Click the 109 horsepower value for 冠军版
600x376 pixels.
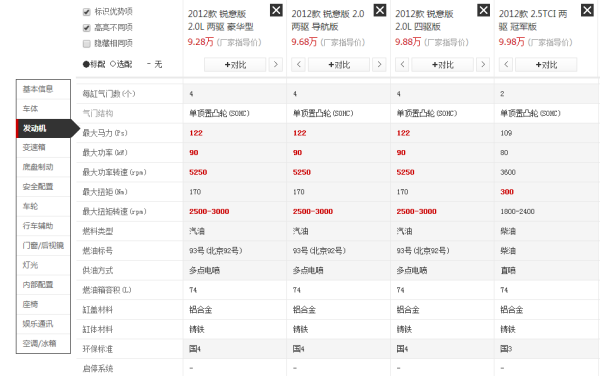[506, 133]
